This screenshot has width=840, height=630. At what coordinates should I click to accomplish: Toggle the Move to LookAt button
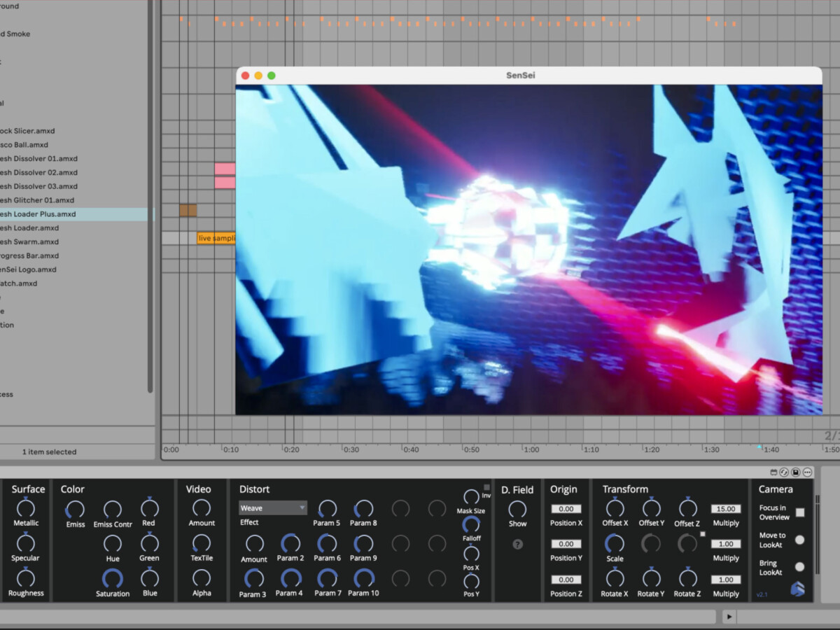pos(799,540)
